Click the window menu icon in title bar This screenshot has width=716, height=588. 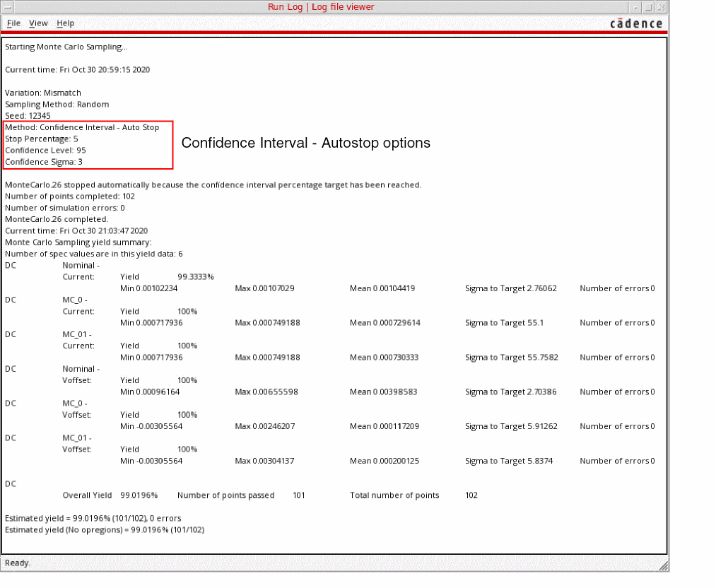[8, 7]
